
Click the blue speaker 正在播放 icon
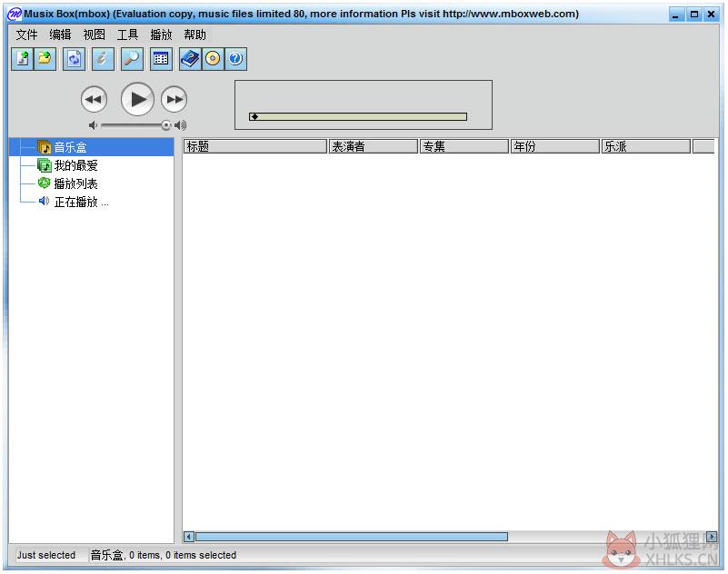pyautogui.click(x=45, y=201)
